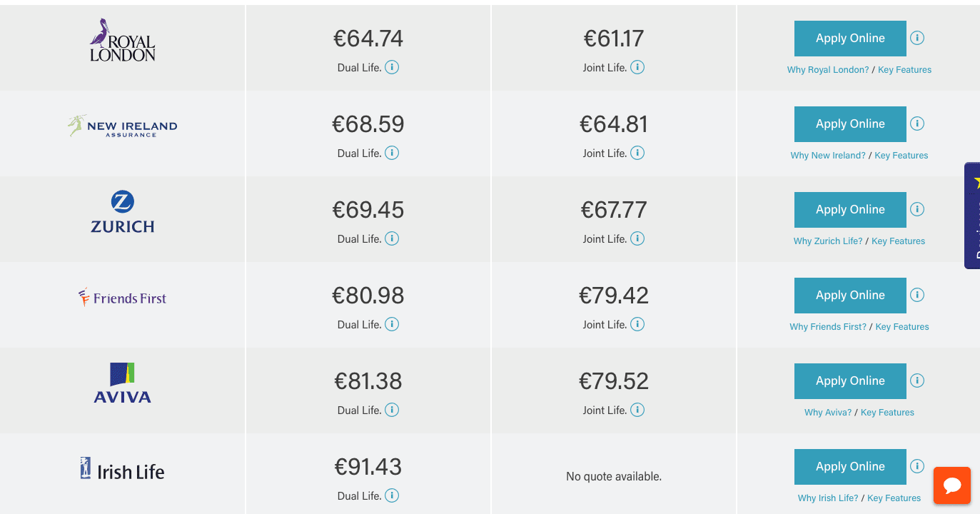Click info icon beside Aviva Joint Life
The height and width of the screenshot is (514, 980).
[637, 410]
